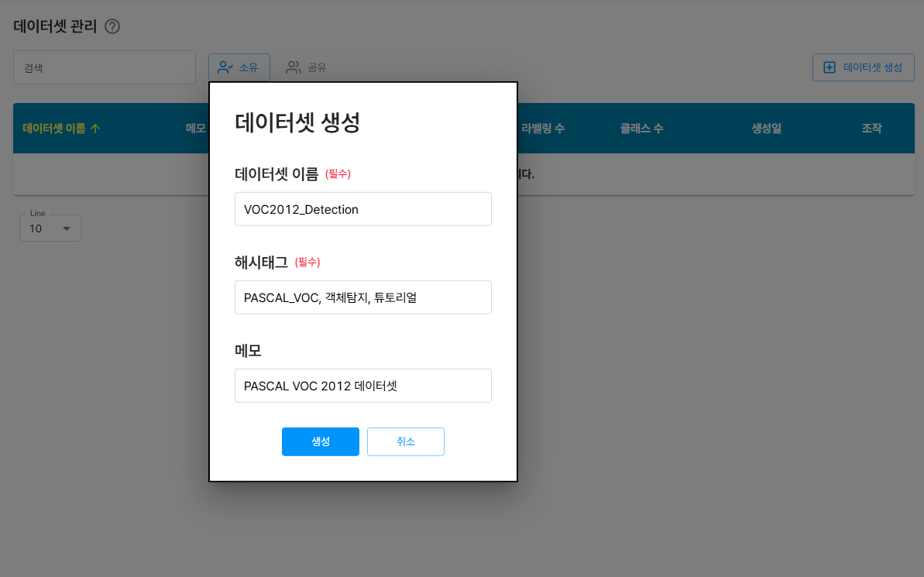Click the blue 생성 button

click(321, 441)
